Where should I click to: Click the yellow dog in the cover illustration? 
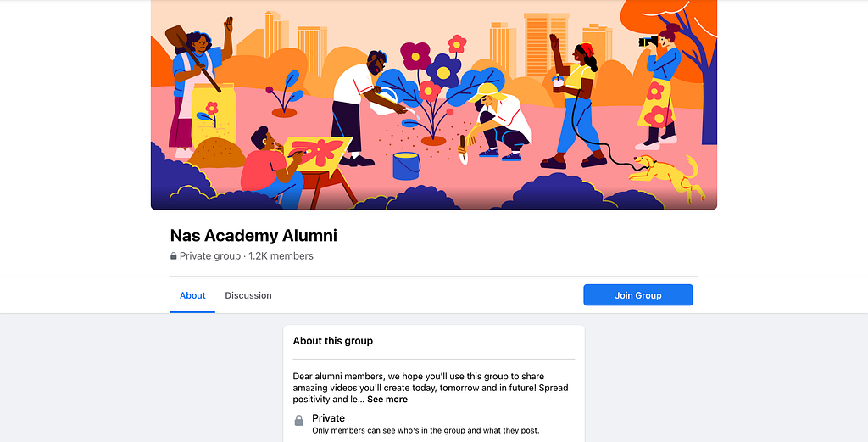pyautogui.click(x=667, y=172)
